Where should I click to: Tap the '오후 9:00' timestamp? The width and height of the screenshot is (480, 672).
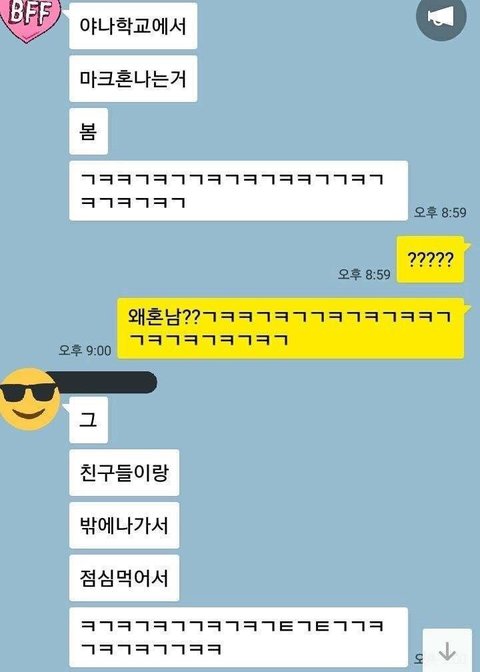tap(85, 350)
